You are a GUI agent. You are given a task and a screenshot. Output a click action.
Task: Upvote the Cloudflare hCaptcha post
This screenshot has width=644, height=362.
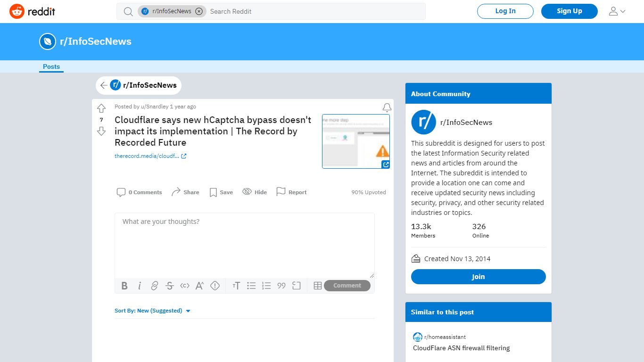[x=101, y=108]
